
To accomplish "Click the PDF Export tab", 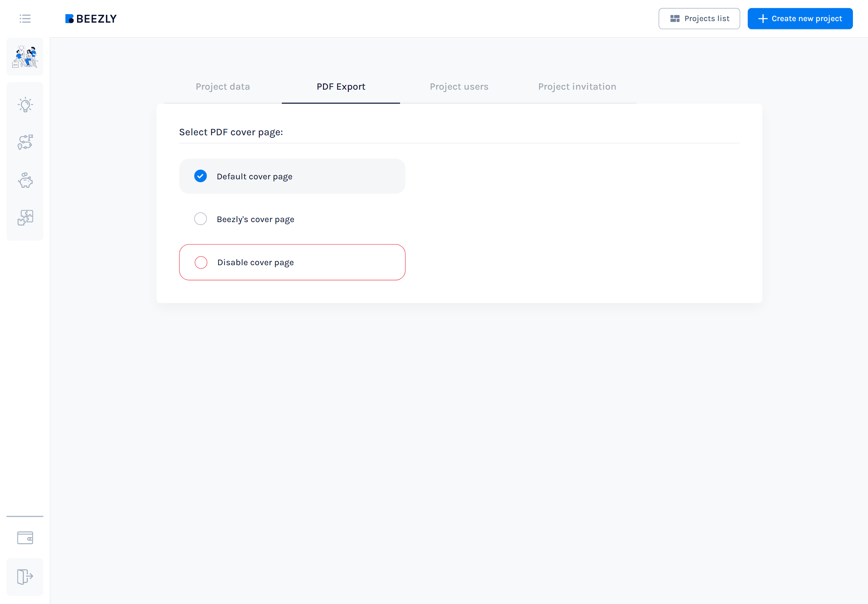I will click(x=341, y=87).
